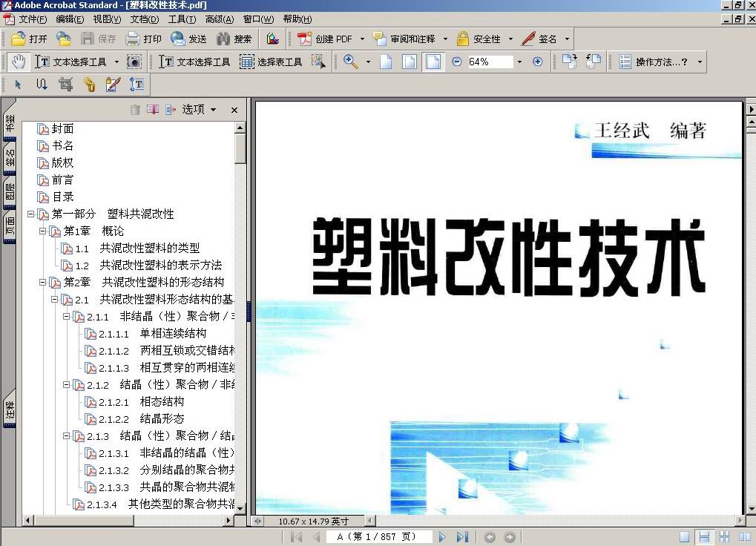Select the image selection tool icon
The image size is (756, 546).
click(318, 62)
